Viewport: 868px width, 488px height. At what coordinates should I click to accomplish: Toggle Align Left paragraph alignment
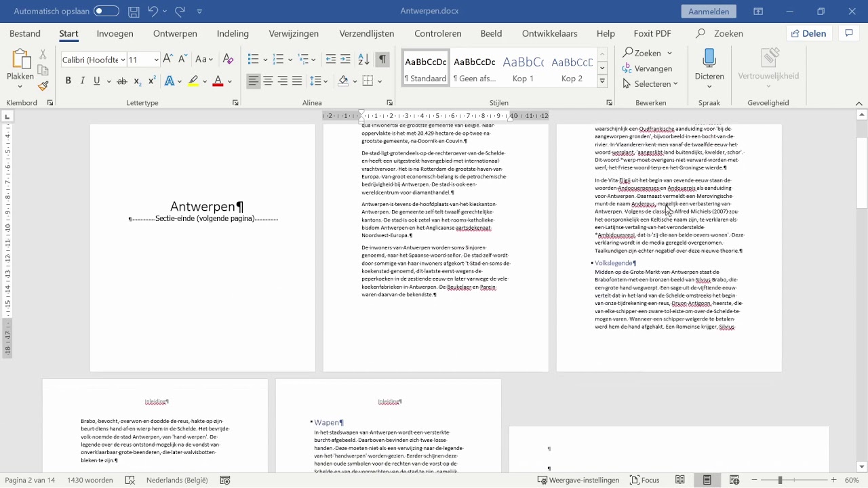pyautogui.click(x=254, y=81)
